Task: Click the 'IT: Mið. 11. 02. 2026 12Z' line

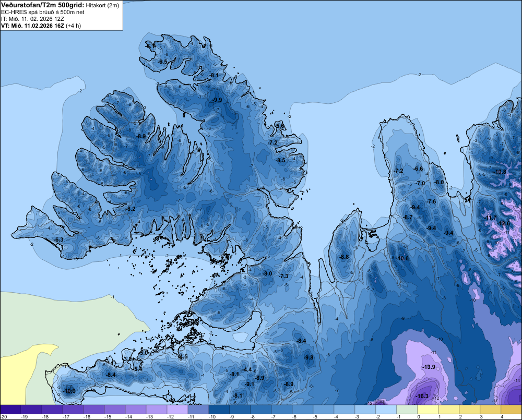Action: [x=32, y=19]
